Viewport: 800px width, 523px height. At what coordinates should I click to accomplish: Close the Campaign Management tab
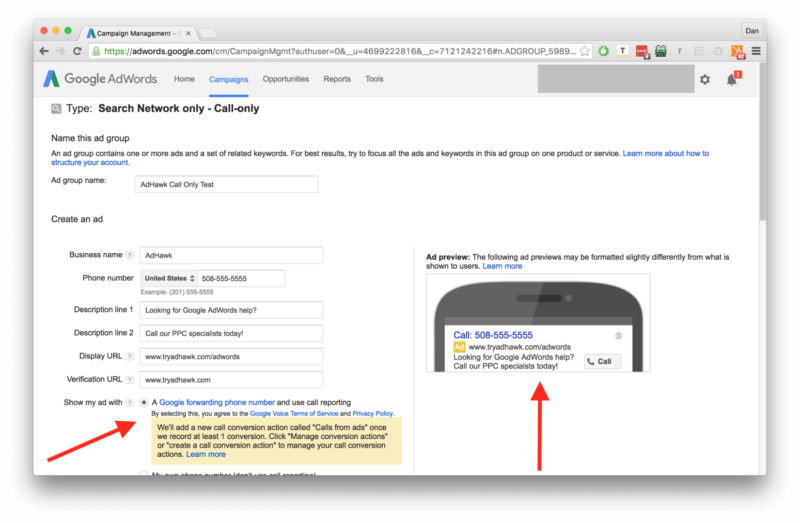click(x=188, y=33)
